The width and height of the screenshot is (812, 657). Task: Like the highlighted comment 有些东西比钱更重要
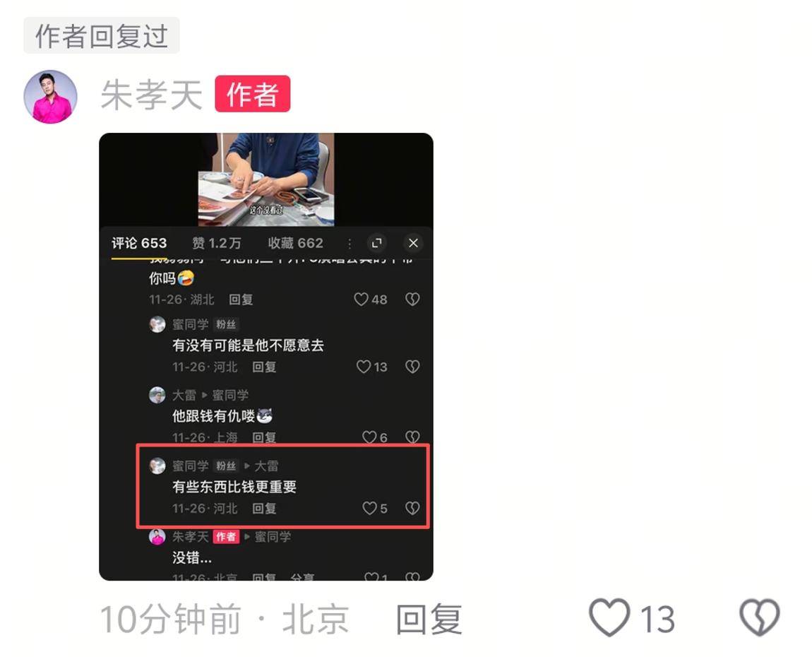(x=369, y=509)
